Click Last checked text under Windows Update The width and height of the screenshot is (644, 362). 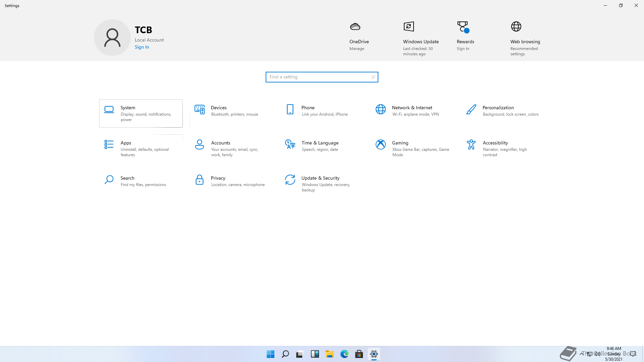point(418,51)
